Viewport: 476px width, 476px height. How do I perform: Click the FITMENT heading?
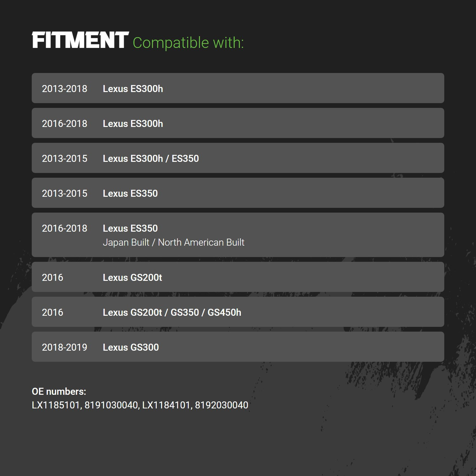tap(80, 40)
